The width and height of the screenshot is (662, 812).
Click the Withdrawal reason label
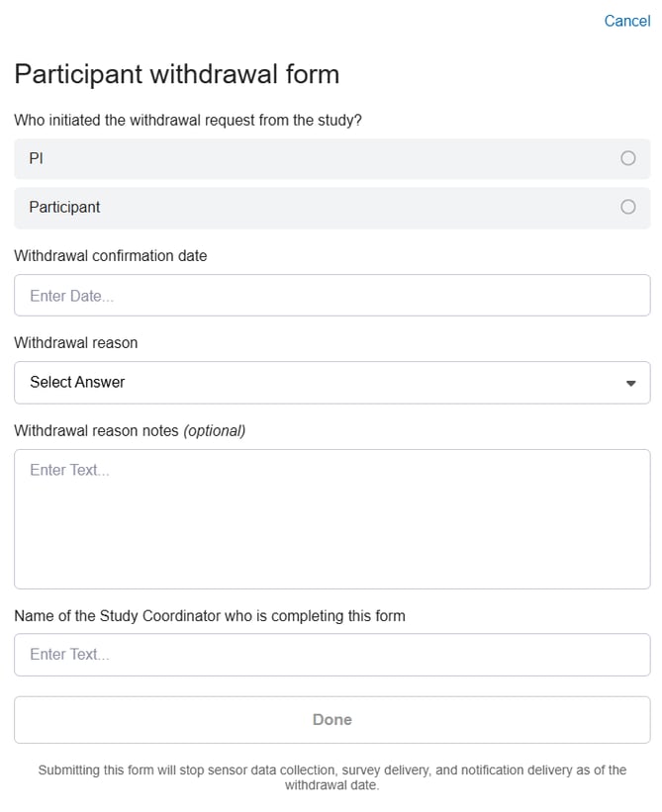tap(76, 342)
